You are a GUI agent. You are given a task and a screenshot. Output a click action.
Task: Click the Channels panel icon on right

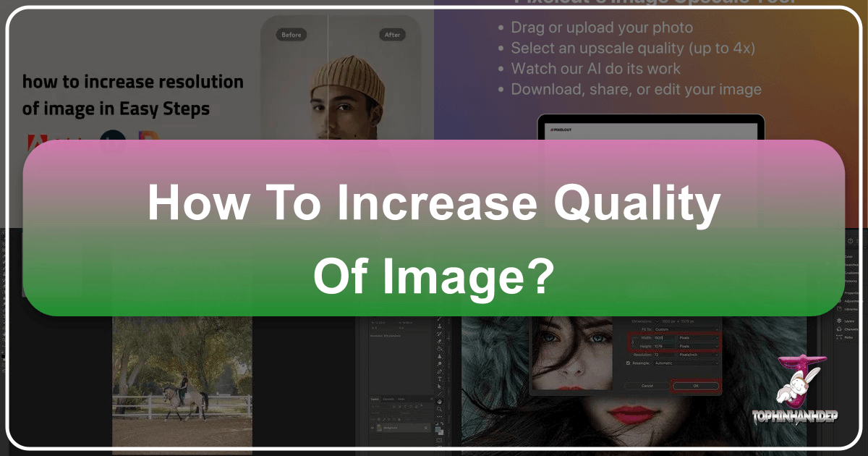click(839, 328)
